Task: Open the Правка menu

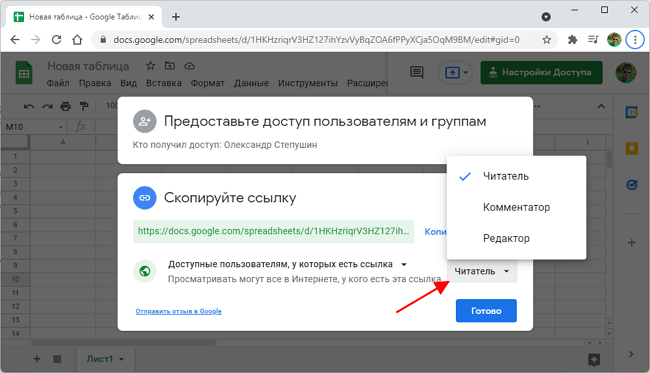Action: [95, 83]
